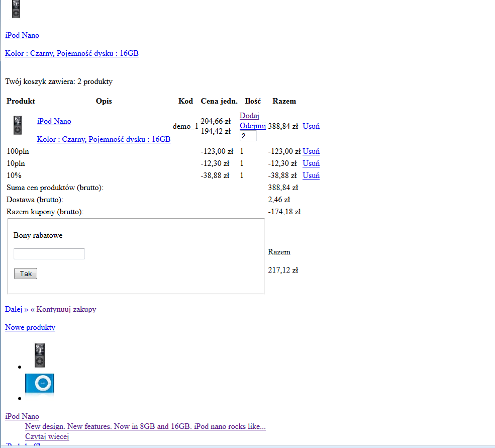Open the Nowe produkty link
Viewport: 495px width, 448px height.
click(x=30, y=327)
